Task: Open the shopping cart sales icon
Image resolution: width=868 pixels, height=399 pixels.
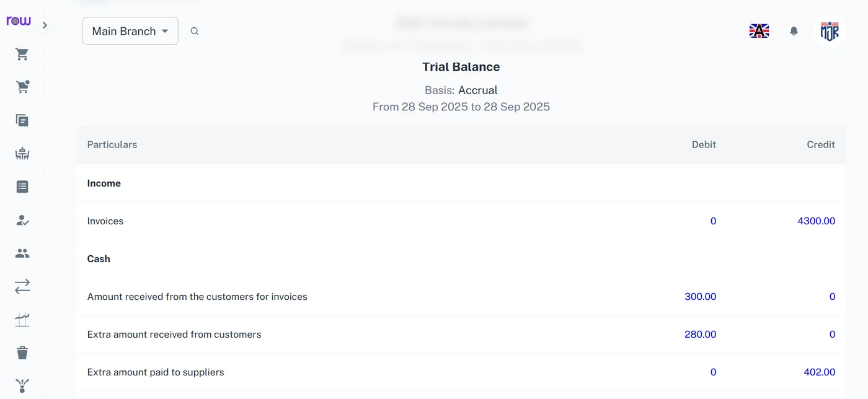Action: [22, 55]
